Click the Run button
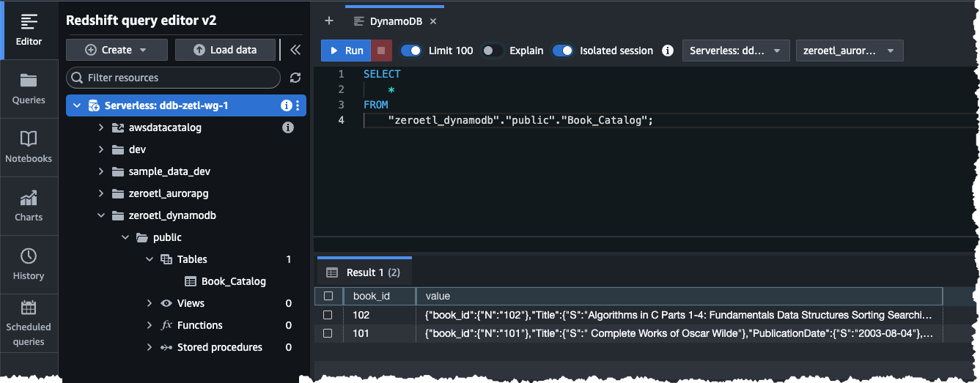 point(345,51)
